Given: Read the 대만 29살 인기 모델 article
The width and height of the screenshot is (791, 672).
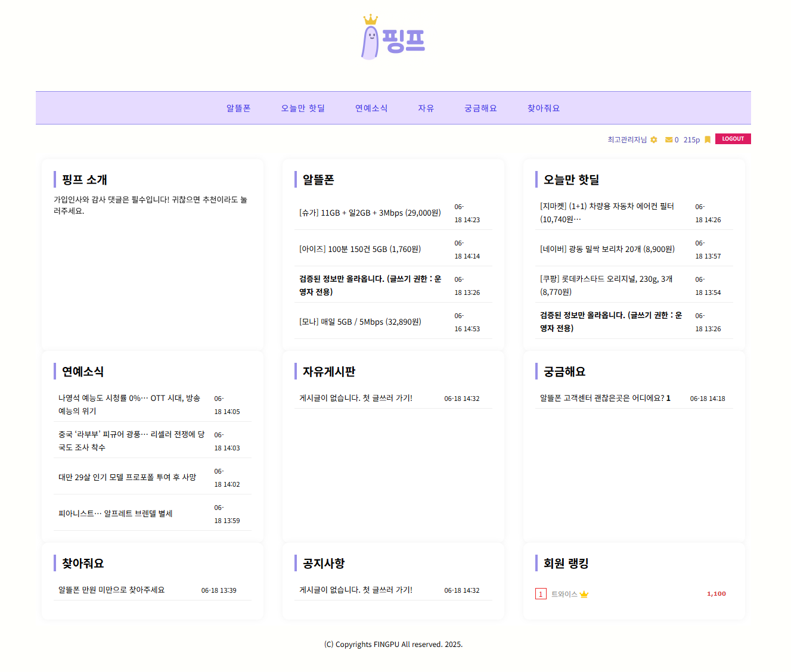Looking at the screenshot, I should tap(127, 478).
